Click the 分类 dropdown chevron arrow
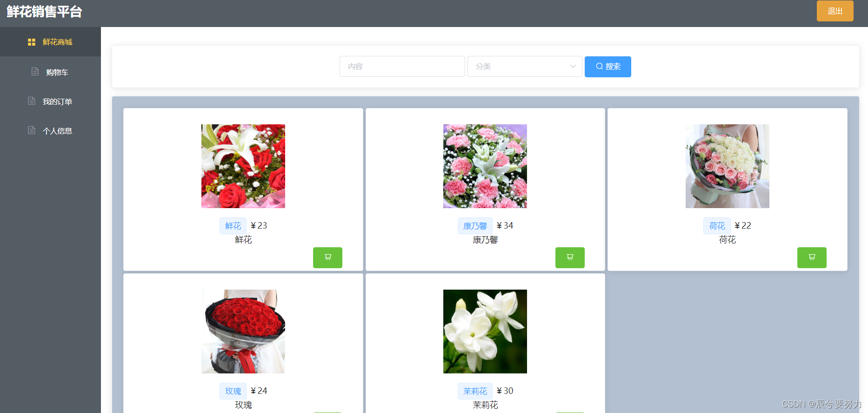Screen dimensions: 868x413 click(x=573, y=67)
